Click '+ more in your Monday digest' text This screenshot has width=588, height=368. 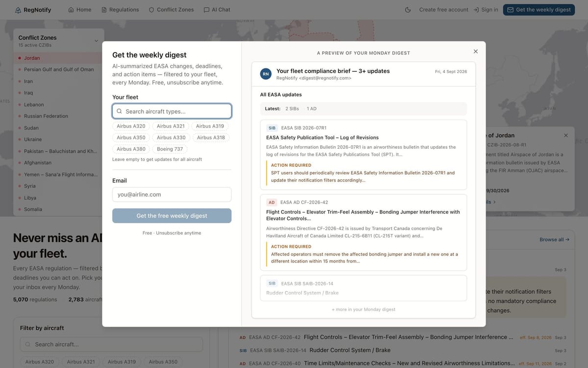pos(364,310)
